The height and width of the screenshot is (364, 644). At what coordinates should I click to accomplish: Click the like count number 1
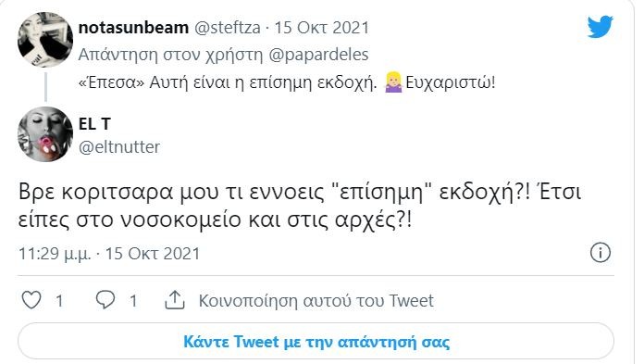(x=59, y=301)
